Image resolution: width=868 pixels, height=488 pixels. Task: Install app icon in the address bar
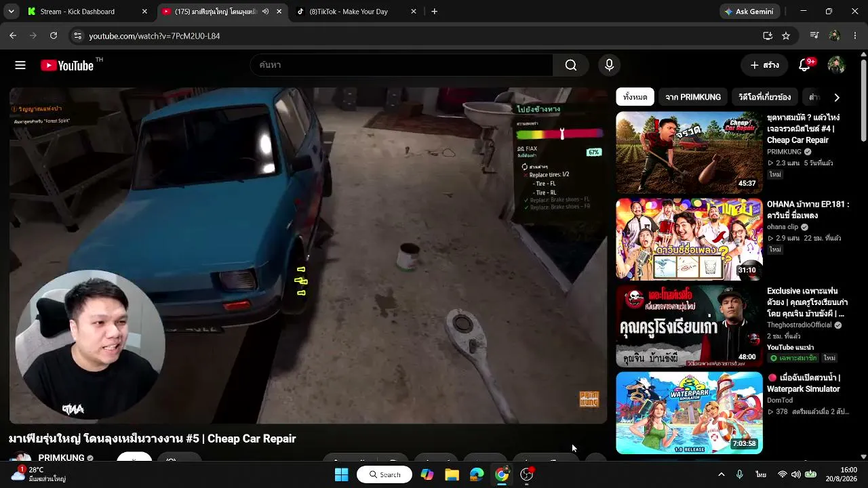(x=768, y=36)
